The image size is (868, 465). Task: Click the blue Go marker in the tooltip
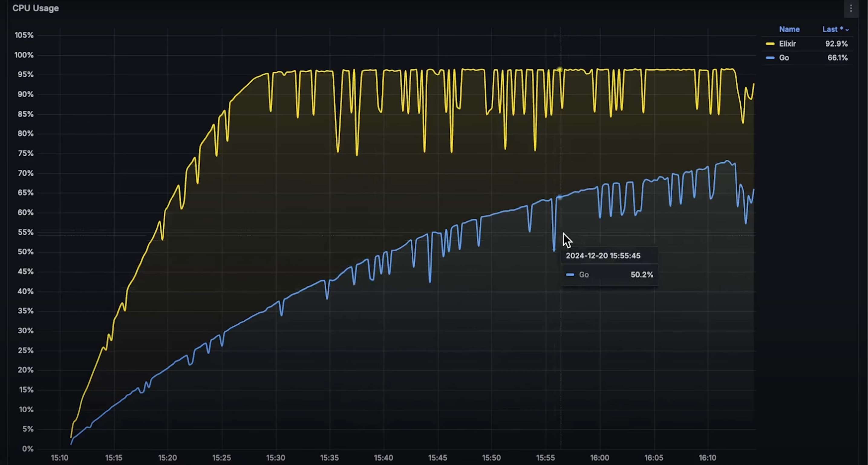pos(570,275)
